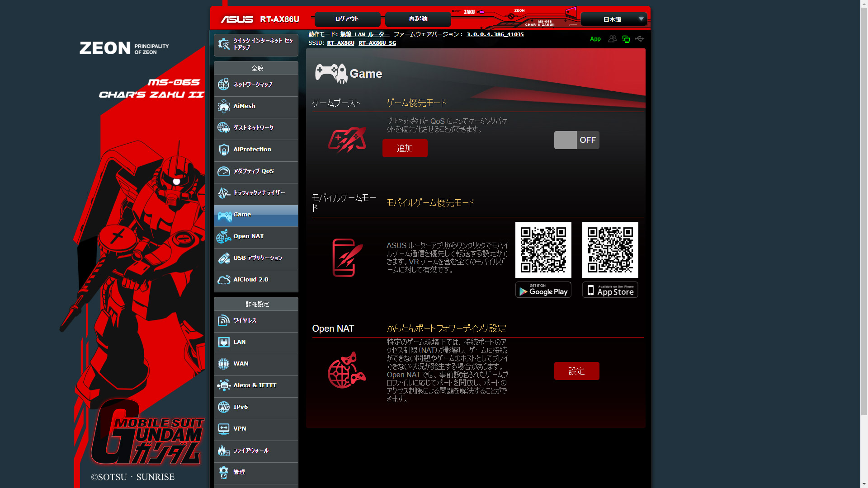868x488 pixels.
Task: Click the IPv6 sidebar icon
Action: [x=224, y=407]
